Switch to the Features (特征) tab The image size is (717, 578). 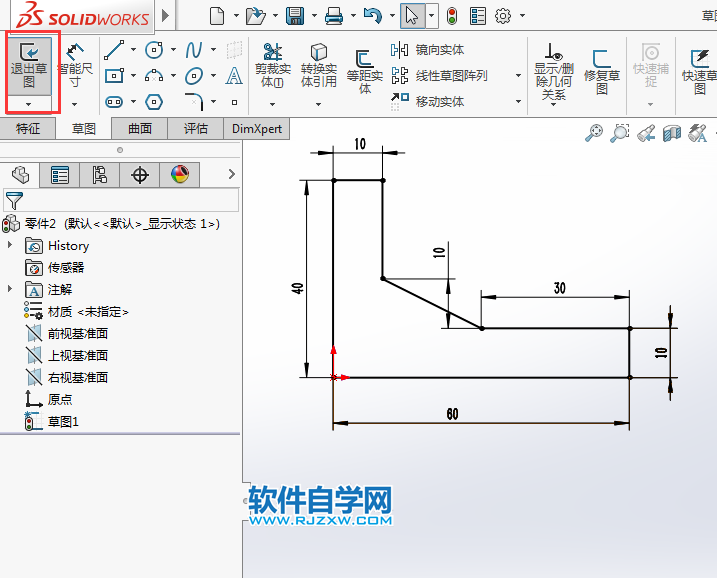28,129
